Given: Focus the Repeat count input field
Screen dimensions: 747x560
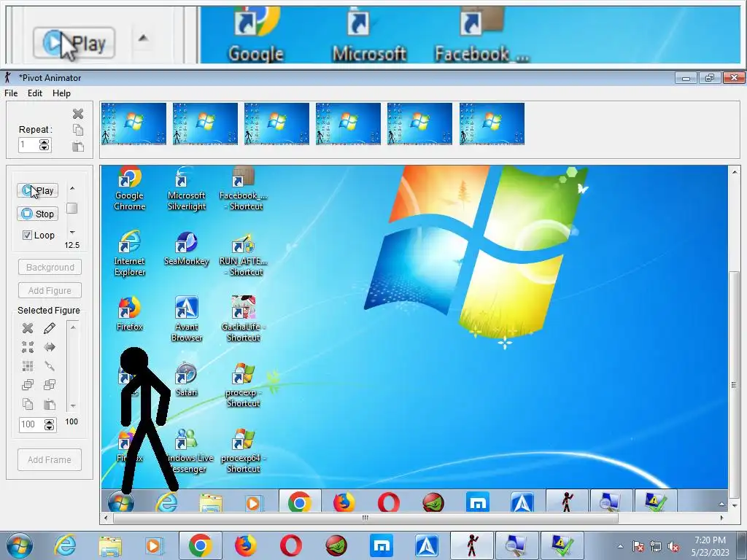Looking at the screenshot, I should pos(28,145).
